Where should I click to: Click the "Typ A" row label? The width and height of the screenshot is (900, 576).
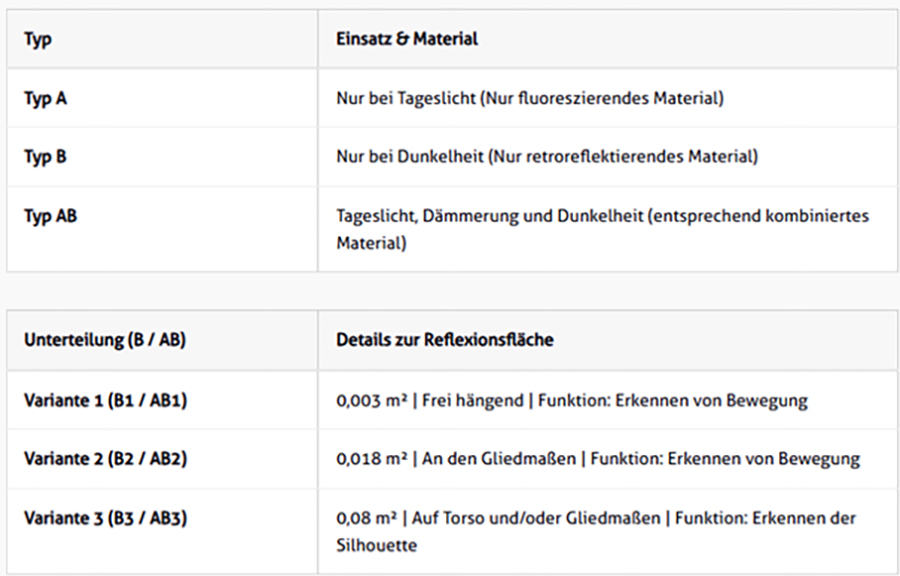click(46, 98)
